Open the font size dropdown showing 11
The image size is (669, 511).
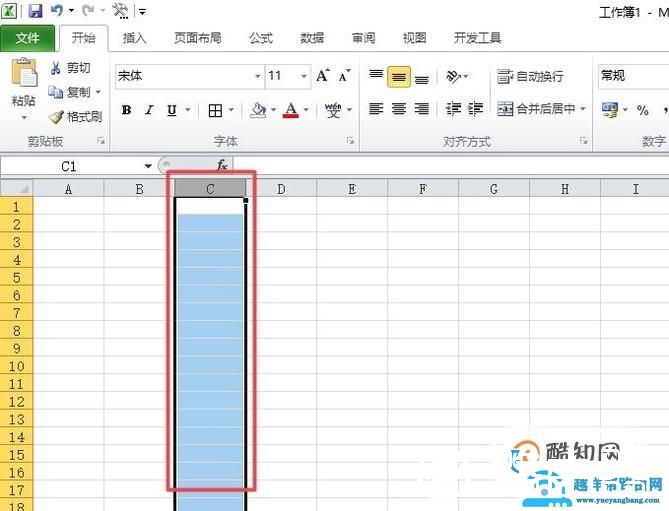[304, 76]
